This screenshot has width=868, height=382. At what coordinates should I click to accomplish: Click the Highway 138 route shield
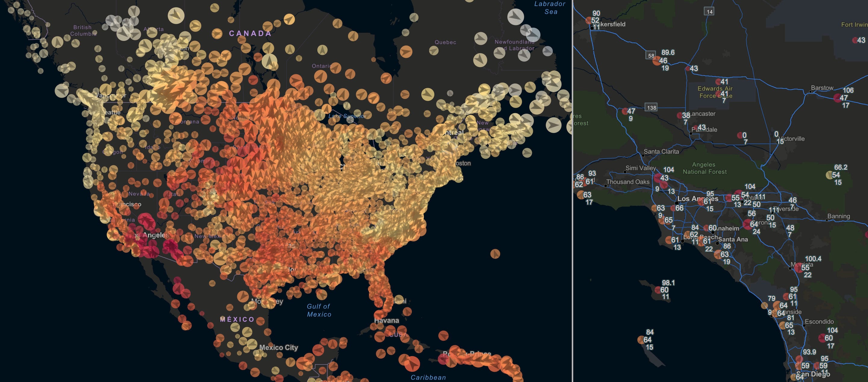pos(651,107)
